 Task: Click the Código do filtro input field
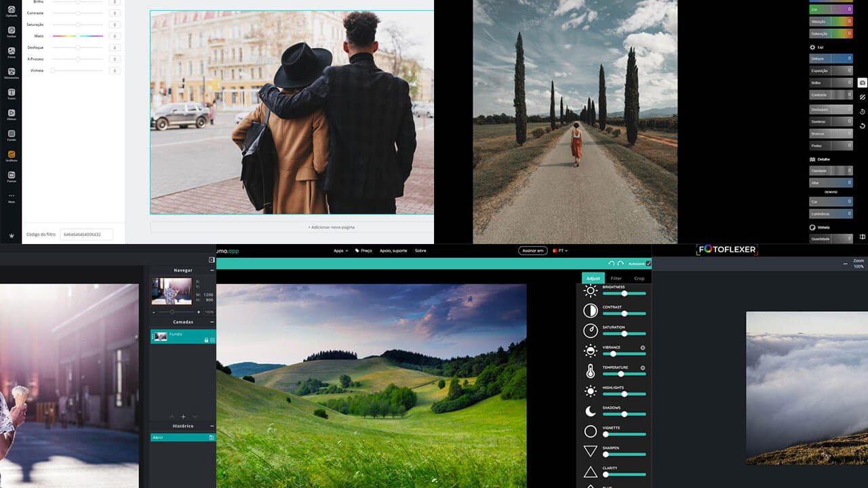pyautogui.click(x=87, y=235)
